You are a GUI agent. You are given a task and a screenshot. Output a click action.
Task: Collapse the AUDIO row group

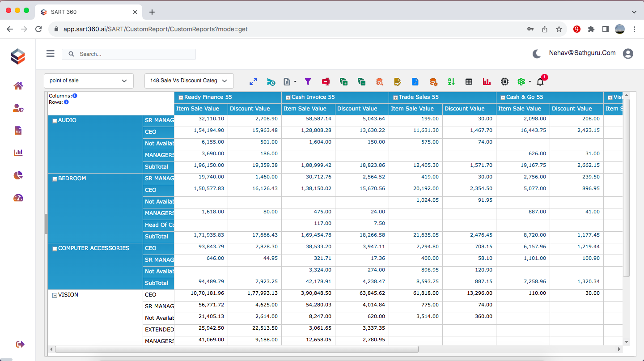55,120
